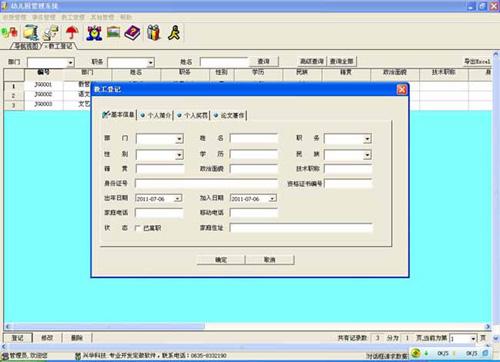Click the 姓名 search field above table

coord(224,62)
